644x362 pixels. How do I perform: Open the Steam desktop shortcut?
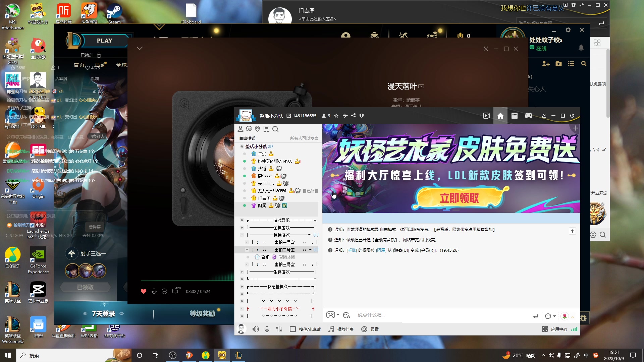(x=114, y=13)
